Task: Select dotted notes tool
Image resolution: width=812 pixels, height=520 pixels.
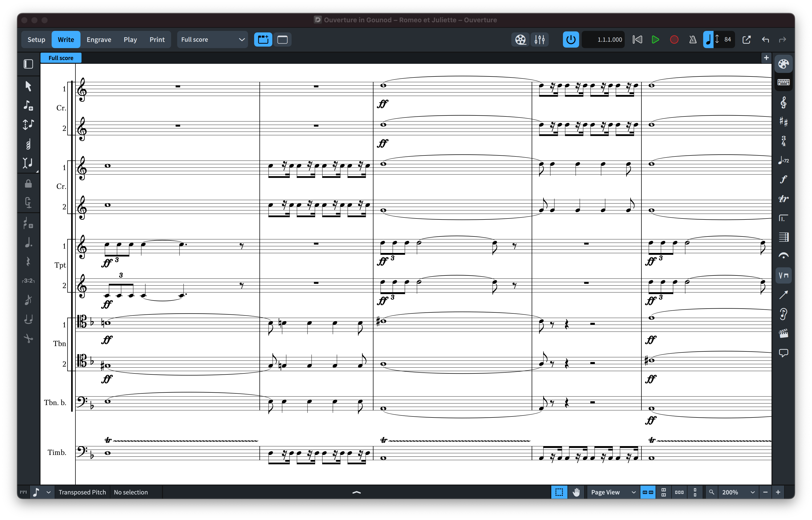Action: tap(28, 243)
